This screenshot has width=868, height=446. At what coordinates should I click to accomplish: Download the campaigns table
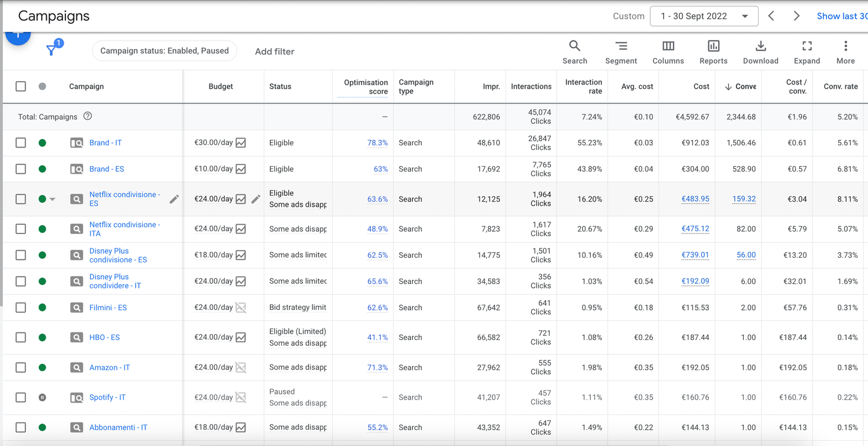pyautogui.click(x=760, y=52)
